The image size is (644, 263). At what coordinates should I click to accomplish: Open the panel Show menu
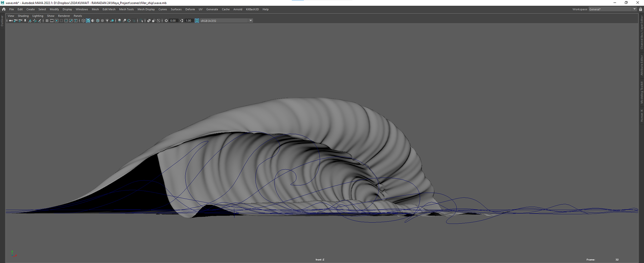(x=51, y=16)
